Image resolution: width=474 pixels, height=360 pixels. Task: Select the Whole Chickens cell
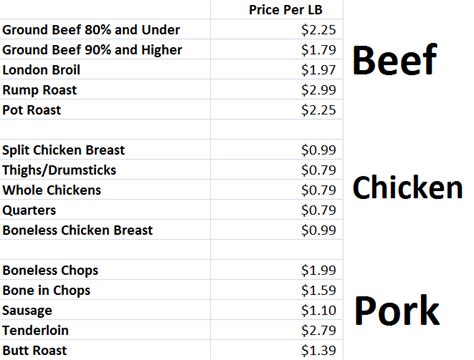[105, 190]
